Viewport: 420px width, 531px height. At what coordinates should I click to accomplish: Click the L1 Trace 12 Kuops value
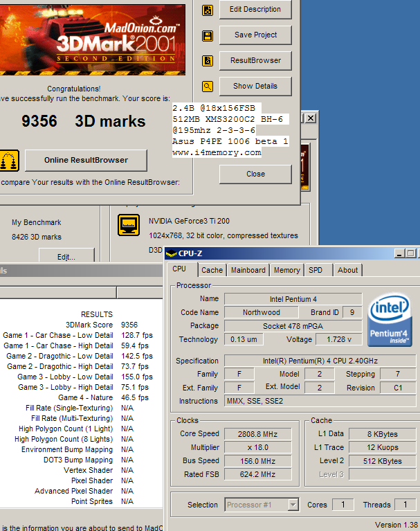383,447
